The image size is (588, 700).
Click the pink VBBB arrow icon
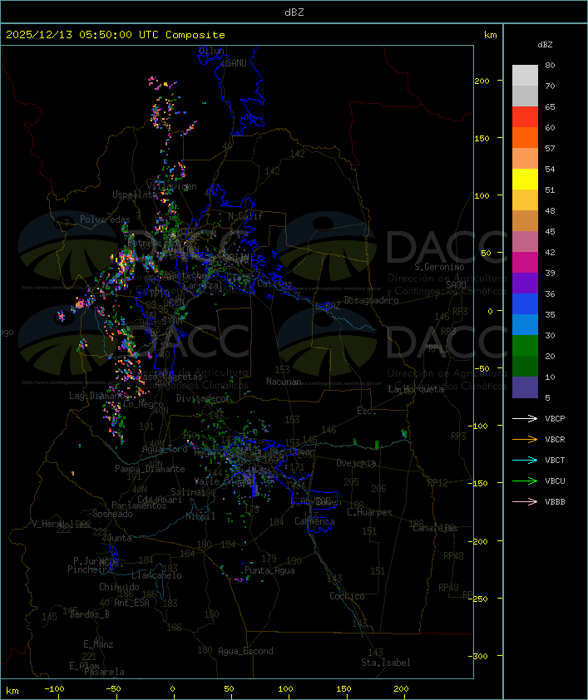click(x=525, y=501)
